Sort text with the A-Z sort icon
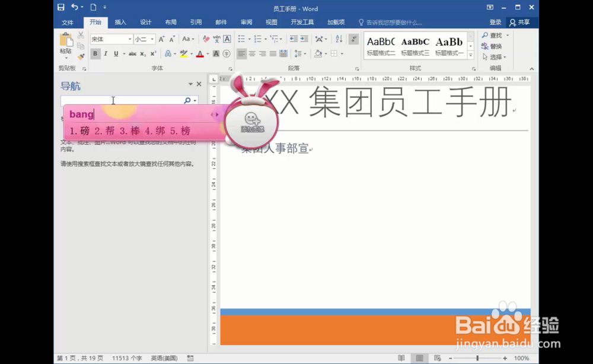This screenshot has height=364, width=593. point(339,39)
